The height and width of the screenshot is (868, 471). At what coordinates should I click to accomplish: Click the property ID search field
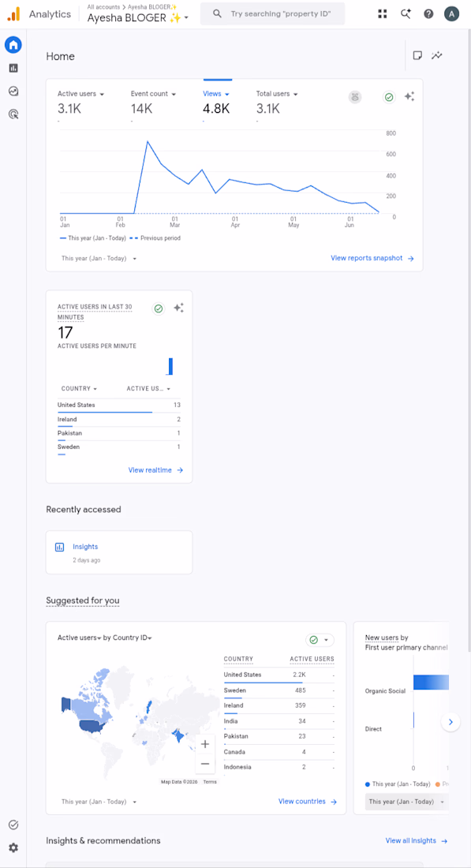coord(272,14)
